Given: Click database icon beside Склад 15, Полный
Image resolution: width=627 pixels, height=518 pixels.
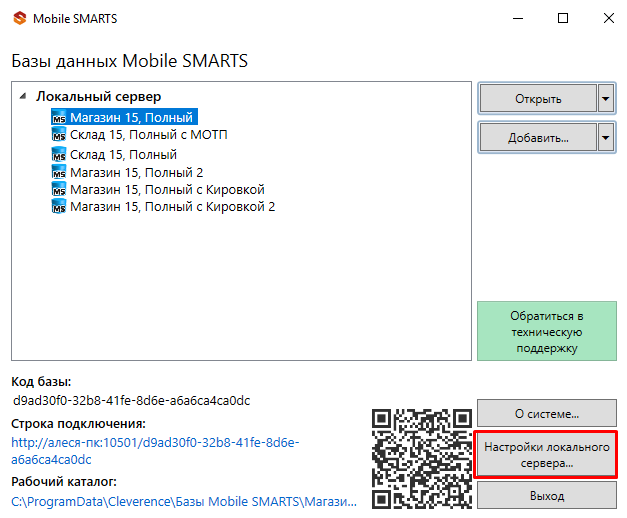Looking at the screenshot, I should (59, 154).
